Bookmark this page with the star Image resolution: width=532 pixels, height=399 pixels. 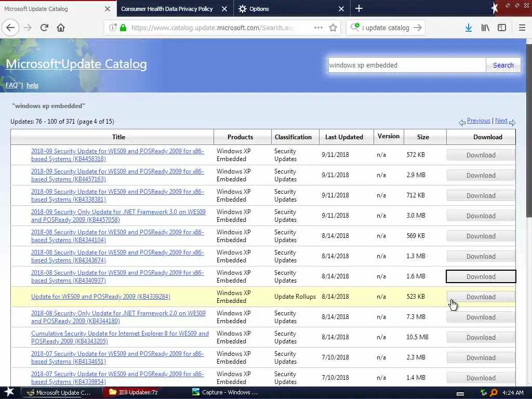333,28
